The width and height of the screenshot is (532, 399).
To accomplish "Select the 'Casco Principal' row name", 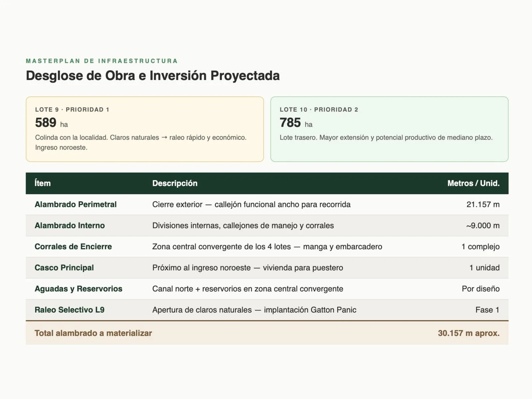I will click(x=64, y=268).
